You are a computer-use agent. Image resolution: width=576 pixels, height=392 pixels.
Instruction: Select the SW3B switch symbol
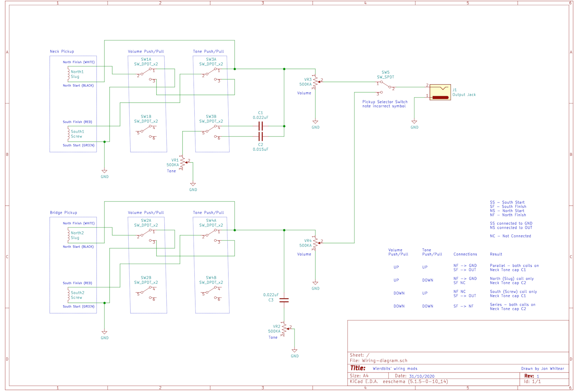click(212, 131)
